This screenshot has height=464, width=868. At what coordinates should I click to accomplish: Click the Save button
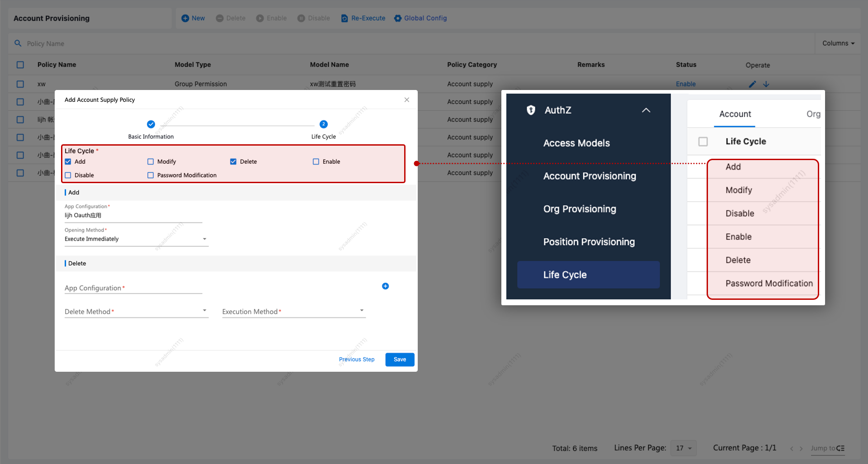tap(400, 360)
